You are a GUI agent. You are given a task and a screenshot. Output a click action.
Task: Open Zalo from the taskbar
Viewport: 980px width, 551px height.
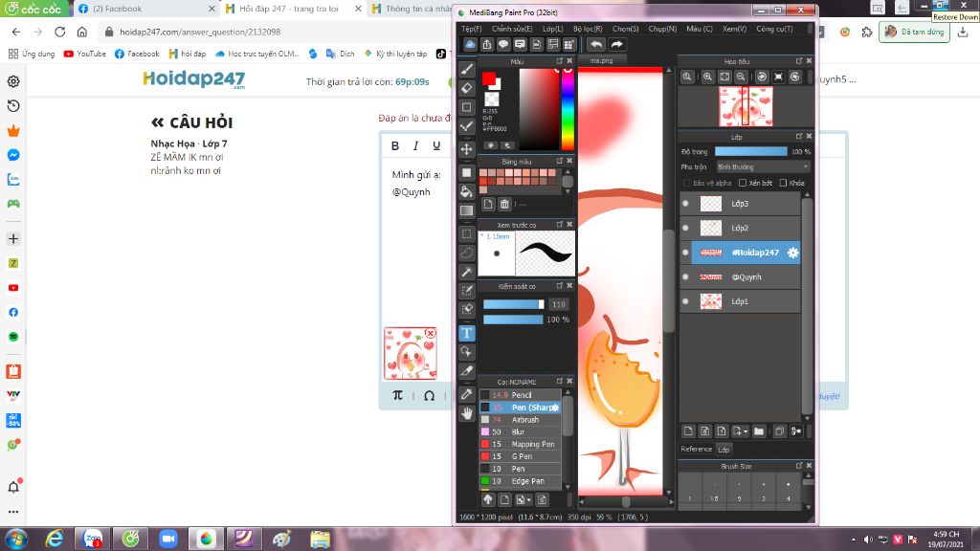click(93, 539)
